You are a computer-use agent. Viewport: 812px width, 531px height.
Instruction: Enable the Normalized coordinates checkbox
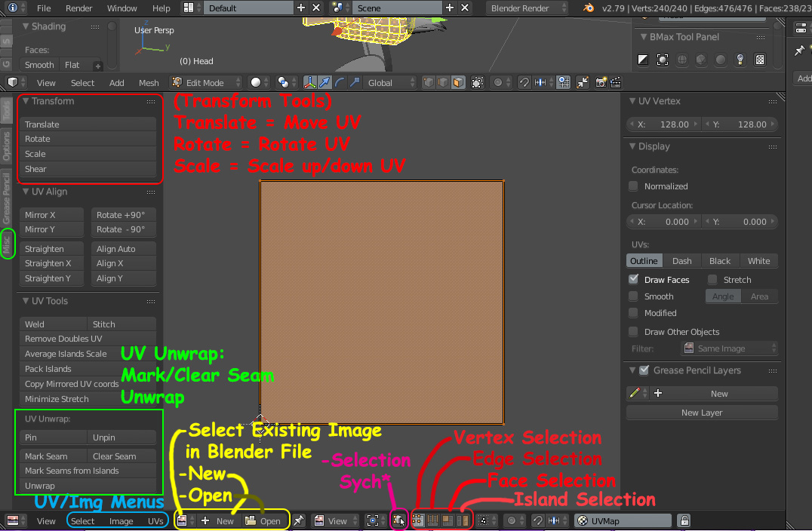click(633, 186)
